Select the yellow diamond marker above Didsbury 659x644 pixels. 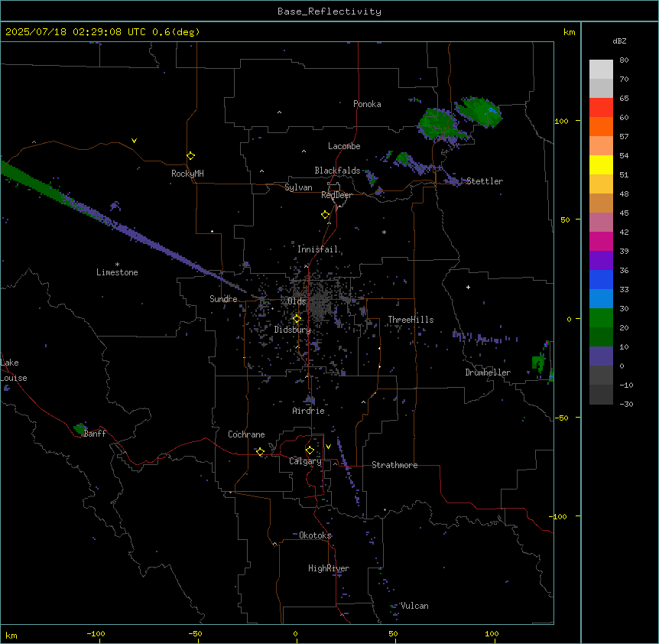297,319
